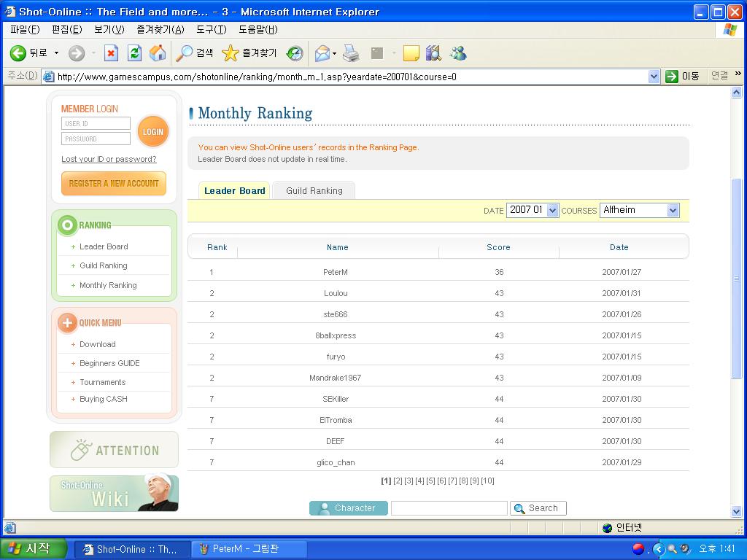The height and width of the screenshot is (560, 747).
Task: Open the Shot-Online Wiki banner
Action: tap(115, 494)
